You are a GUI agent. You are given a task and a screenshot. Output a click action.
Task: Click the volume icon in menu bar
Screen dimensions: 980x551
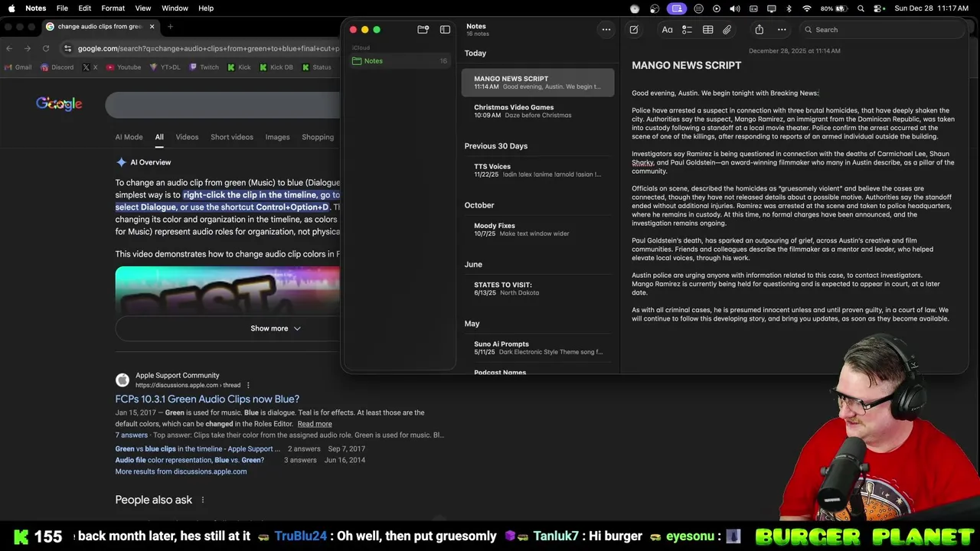[x=735, y=8]
